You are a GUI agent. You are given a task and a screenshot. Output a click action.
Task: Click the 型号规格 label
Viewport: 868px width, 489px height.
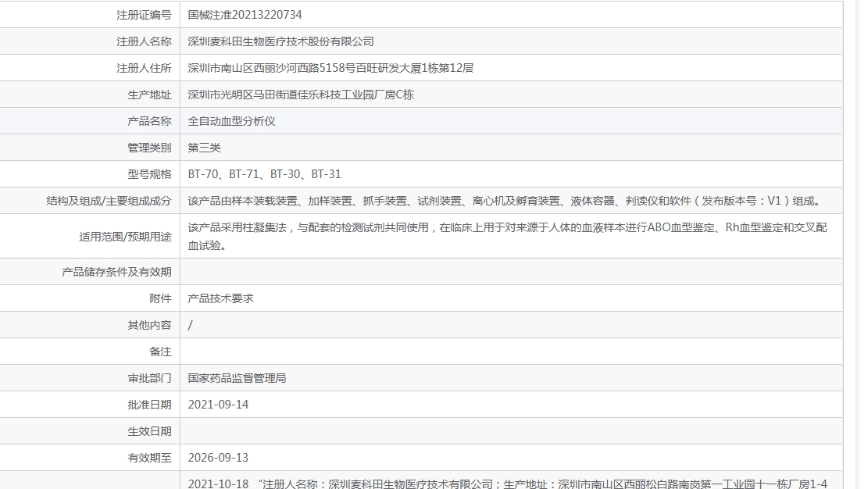point(149,174)
